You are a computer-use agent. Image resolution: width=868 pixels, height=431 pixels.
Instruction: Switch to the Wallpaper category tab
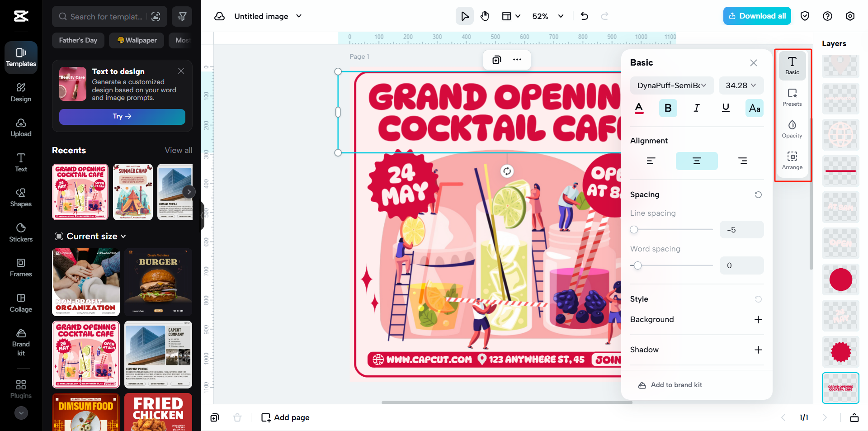point(136,40)
